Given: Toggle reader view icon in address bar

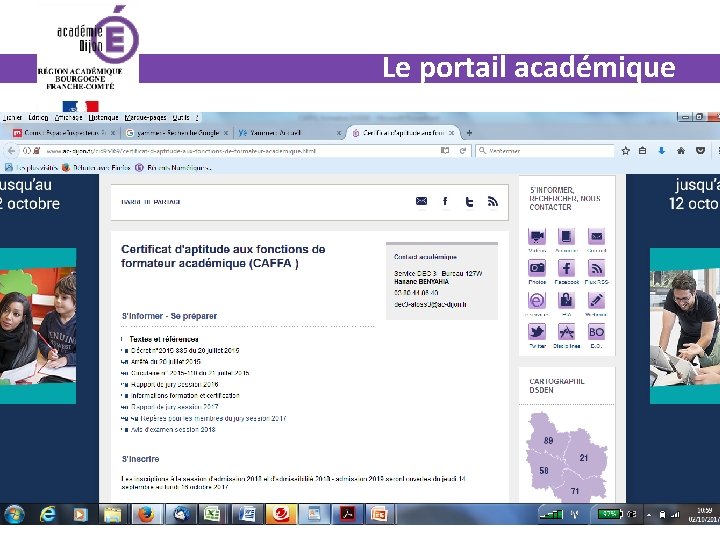Looking at the screenshot, I should pos(444,151).
